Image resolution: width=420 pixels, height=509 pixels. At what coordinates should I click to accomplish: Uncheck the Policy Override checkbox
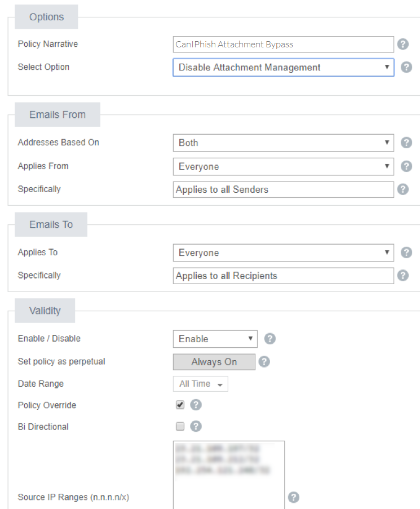click(x=180, y=405)
